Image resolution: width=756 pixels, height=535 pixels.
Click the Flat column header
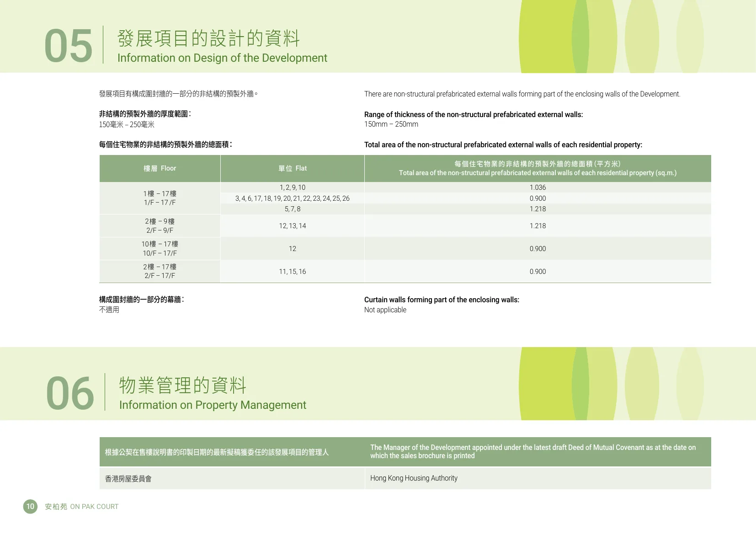(x=293, y=168)
